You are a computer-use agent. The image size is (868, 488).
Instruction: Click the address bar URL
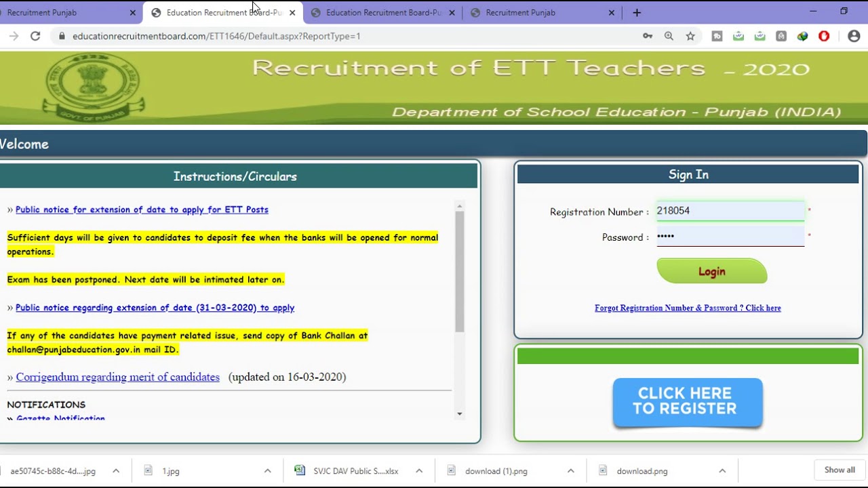[x=216, y=36]
